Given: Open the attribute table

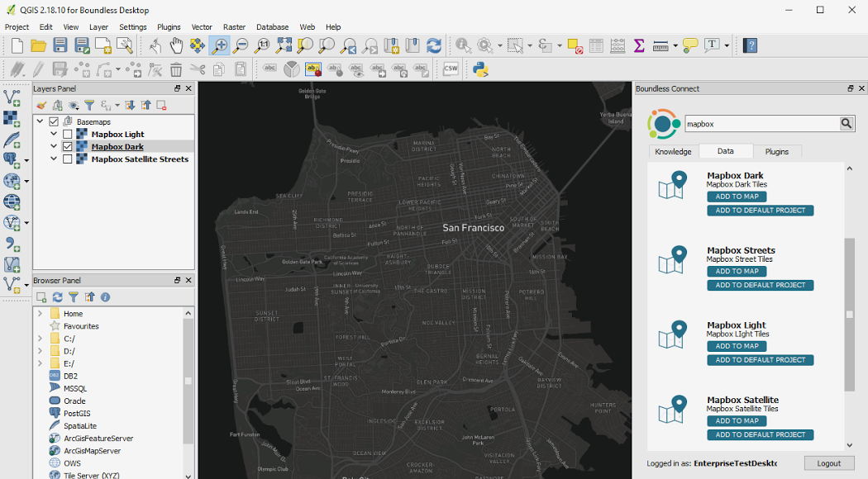Looking at the screenshot, I should 596,46.
